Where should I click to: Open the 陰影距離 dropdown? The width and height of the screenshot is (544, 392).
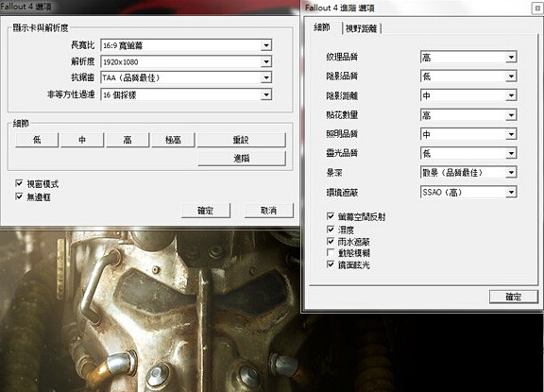pos(468,95)
